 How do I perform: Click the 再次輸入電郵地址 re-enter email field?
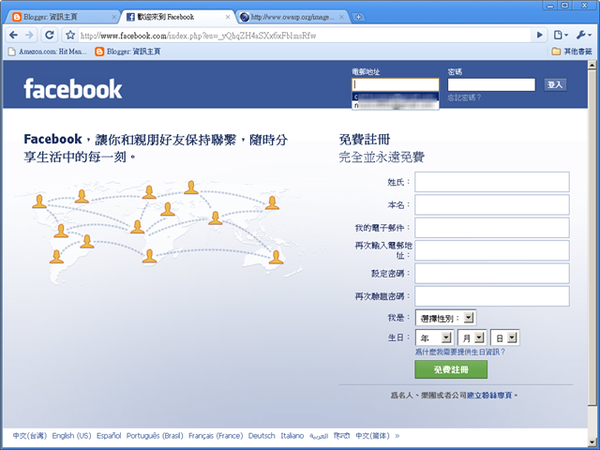click(x=492, y=251)
